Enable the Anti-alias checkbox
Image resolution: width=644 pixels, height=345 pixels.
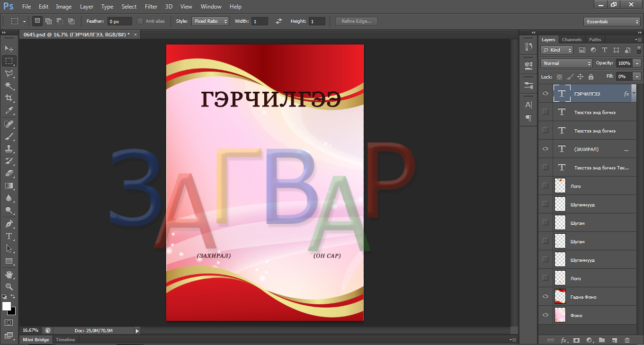pos(140,21)
